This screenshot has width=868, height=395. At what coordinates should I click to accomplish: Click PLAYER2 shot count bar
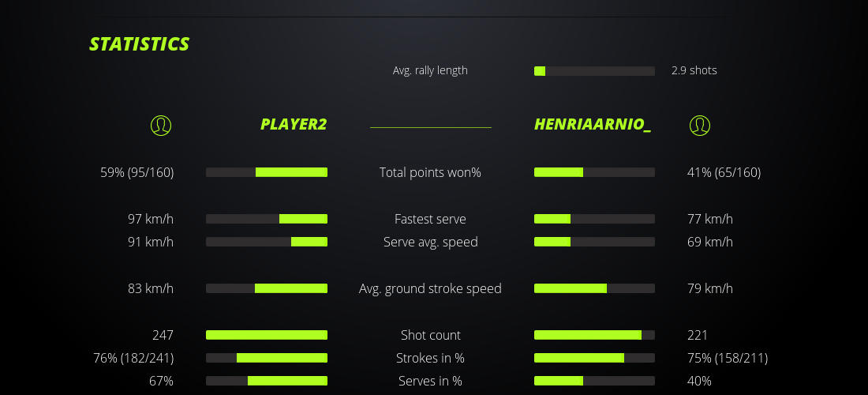[x=267, y=335]
